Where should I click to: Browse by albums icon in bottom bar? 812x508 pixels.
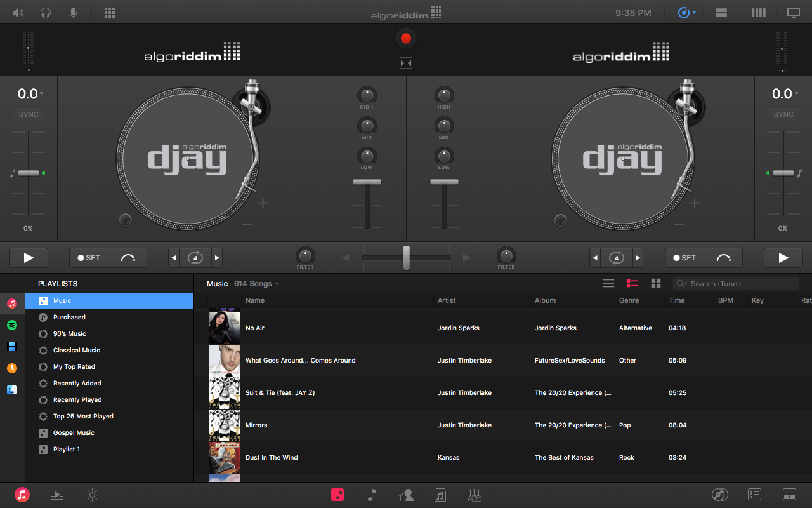(440, 495)
